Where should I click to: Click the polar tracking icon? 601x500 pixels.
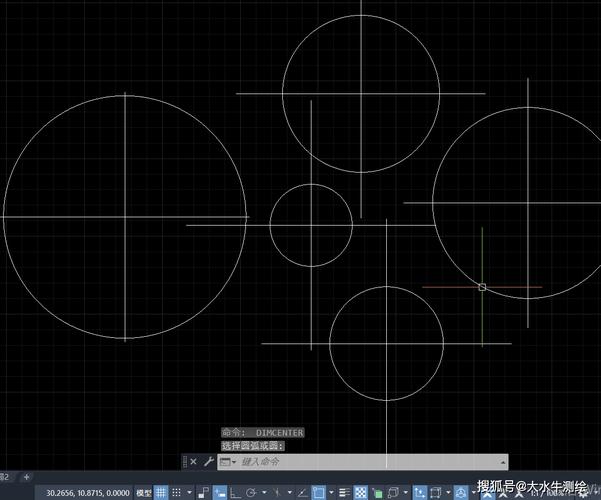point(251,492)
